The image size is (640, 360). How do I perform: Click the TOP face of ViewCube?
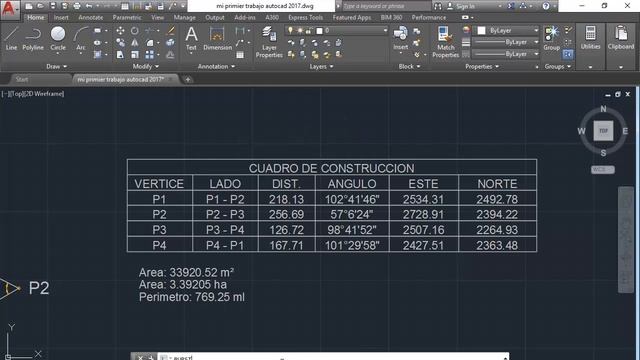pyautogui.click(x=603, y=131)
